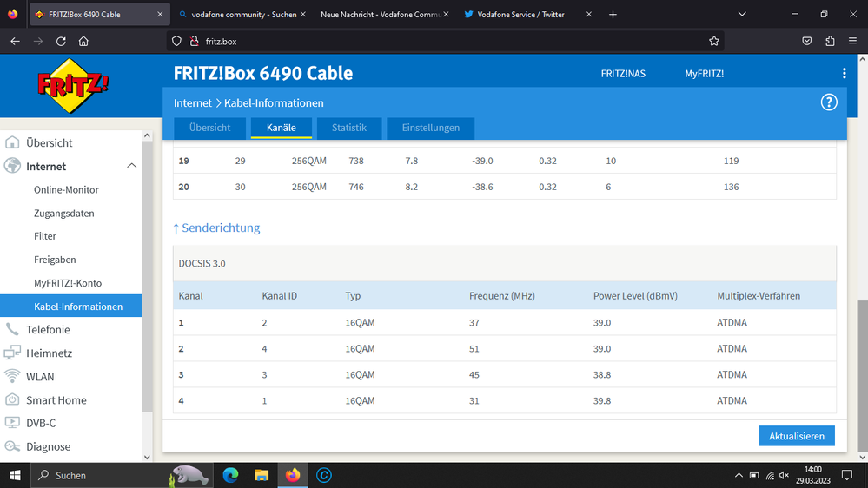Image resolution: width=868 pixels, height=488 pixels.
Task: Switch to the vodafone community Suchen tab
Action: pyautogui.click(x=243, y=15)
